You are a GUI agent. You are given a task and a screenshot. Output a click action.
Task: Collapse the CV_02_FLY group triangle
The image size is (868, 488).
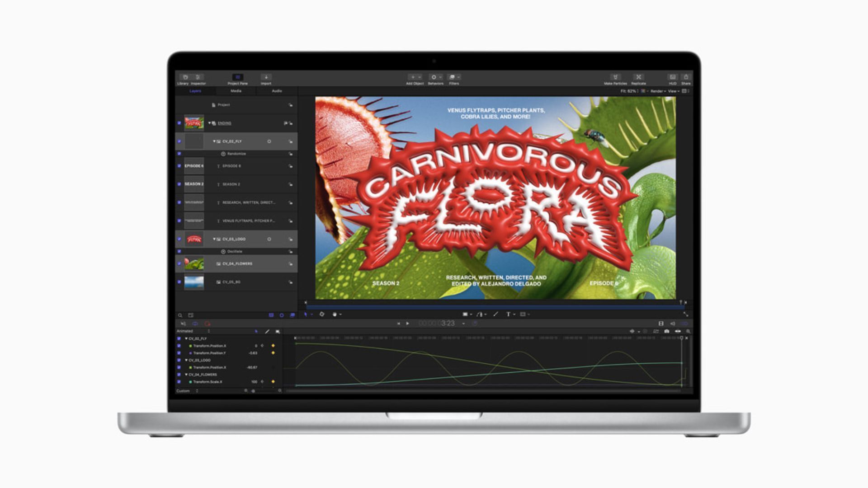tap(214, 141)
